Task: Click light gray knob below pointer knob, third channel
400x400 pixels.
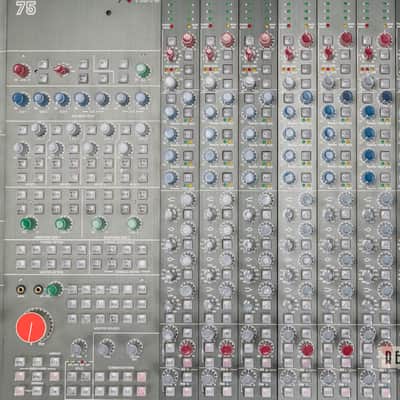Action: tap(249, 82)
